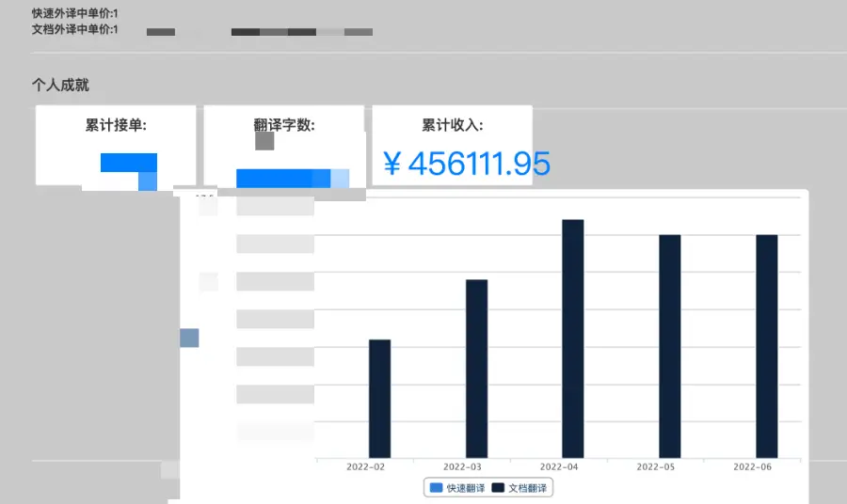847x504 pixels.
Task: Click the blue 快速翻译 legend color icon
Action: [x=436, y=488]
